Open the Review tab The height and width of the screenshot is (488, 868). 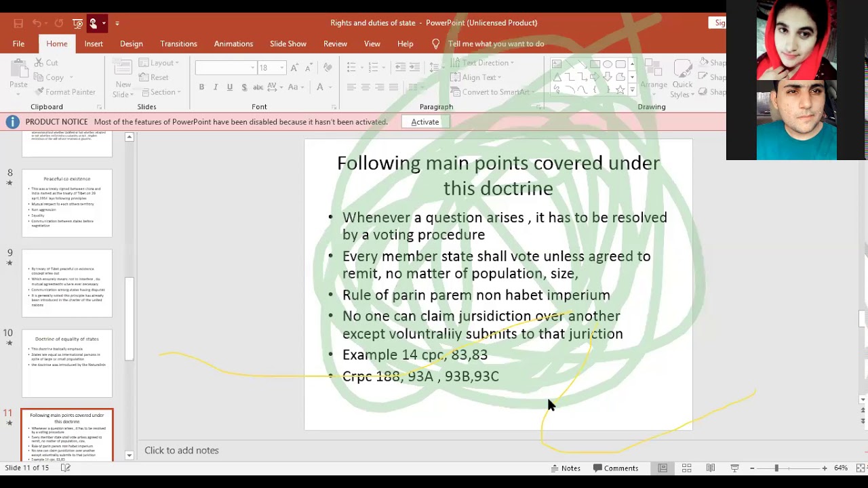tap(335, 43)
